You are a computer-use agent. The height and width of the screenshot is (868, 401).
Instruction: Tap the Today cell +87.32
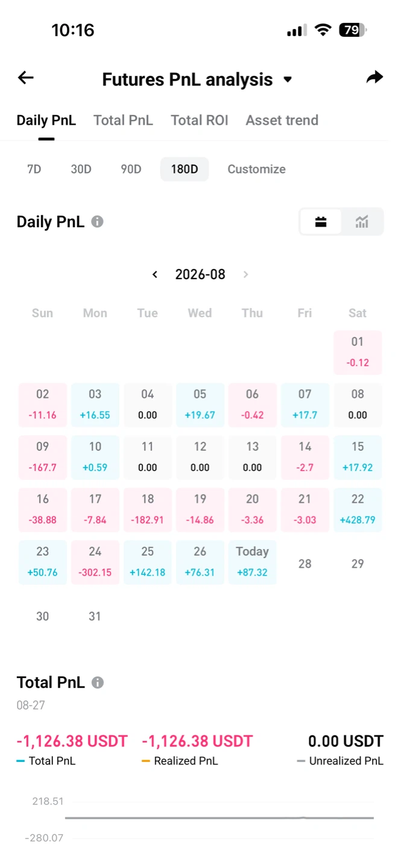252,562
